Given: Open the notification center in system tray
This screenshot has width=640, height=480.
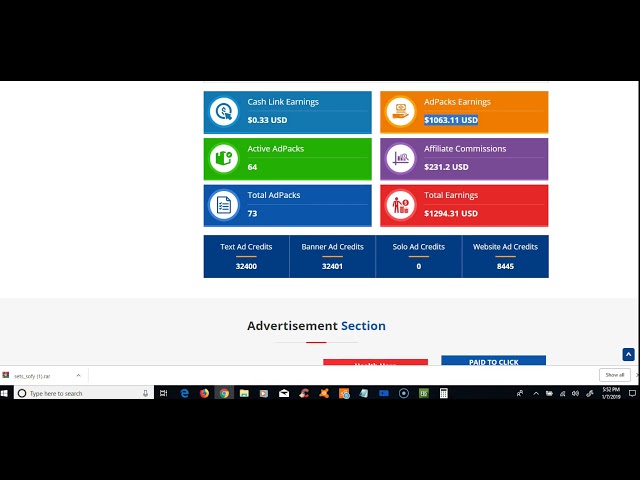Looking at the screenshot, I should tap(632, 393).
